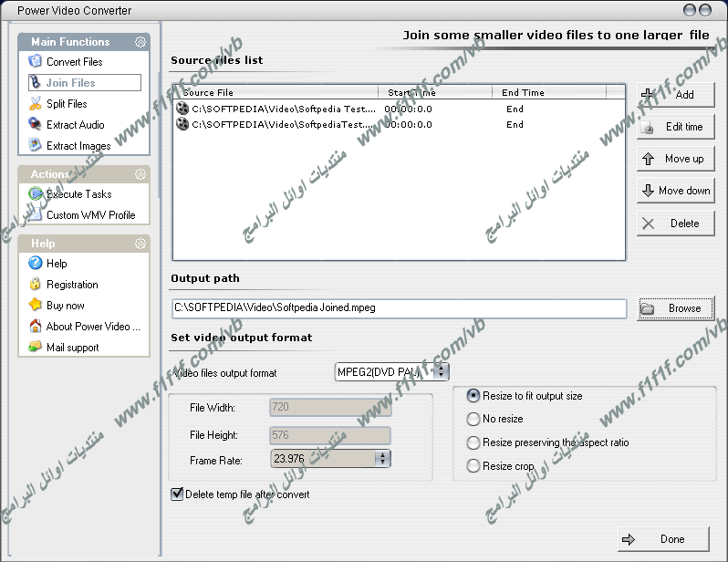The height and width of the screenshot is (562, 728).
Task: Choose the No resize option
Action: (x=473, y=419)
